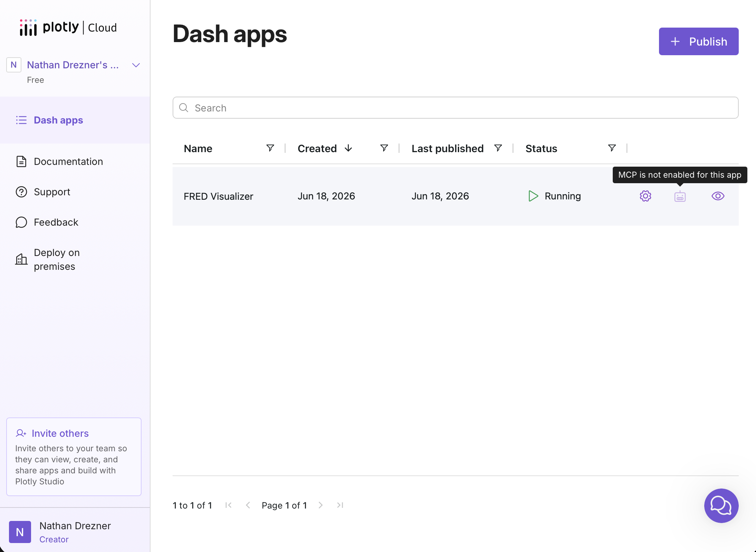Click the Publish button
The image size is (756, 552).
[x=699, y=41]
